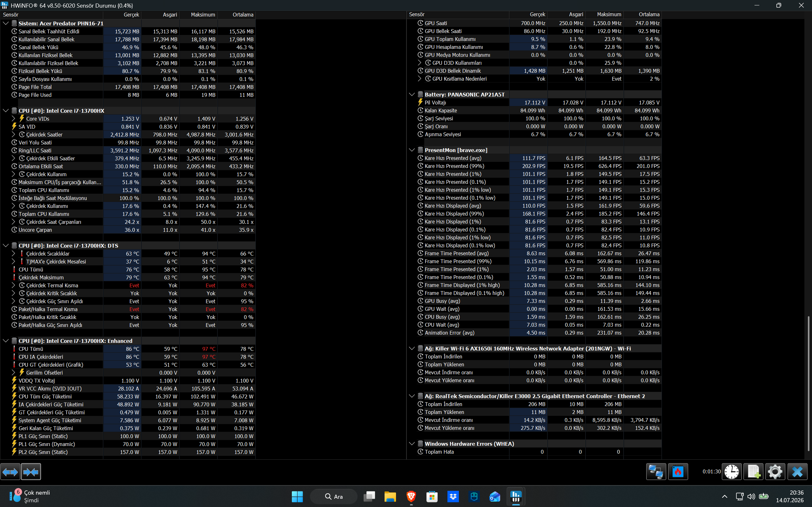The width and height of the screenshot is (812, 507).
Task: Expand the Çekirdek Sıcaklıklar row
Action: tap(13, 253)
